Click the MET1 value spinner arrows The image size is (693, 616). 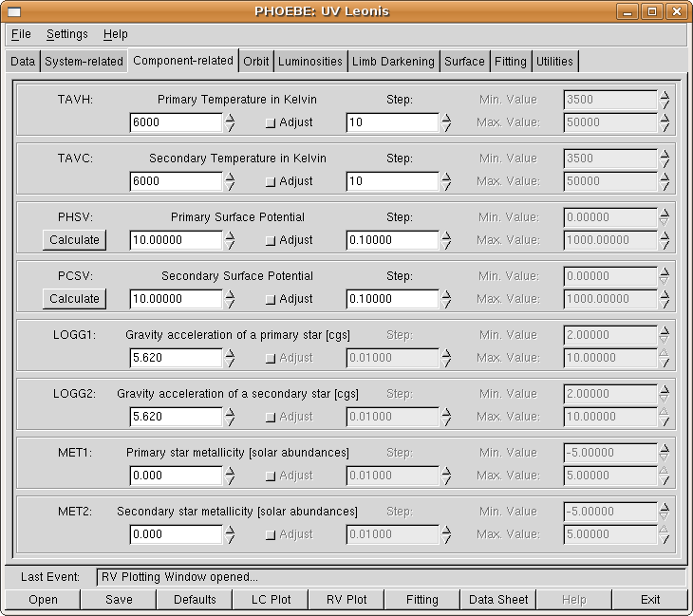pyautogui.click(x=230, y=475)
